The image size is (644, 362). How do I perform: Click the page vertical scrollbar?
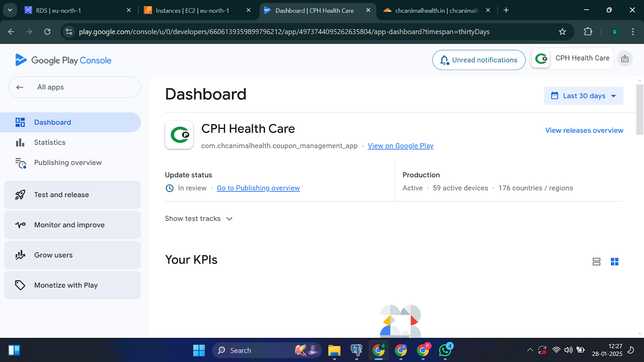click(x=640, y=109)
